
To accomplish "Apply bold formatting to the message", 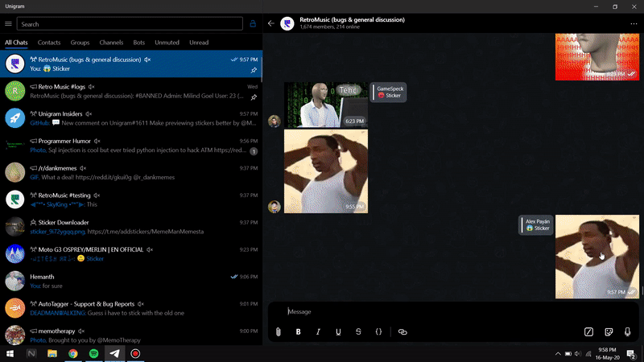I will pos(298,331).
